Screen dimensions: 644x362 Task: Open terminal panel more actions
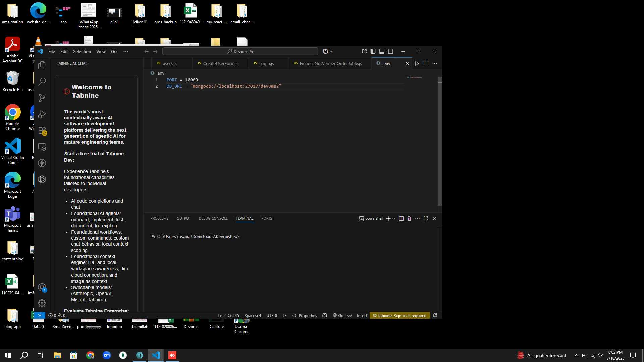(x=417, y=218)
